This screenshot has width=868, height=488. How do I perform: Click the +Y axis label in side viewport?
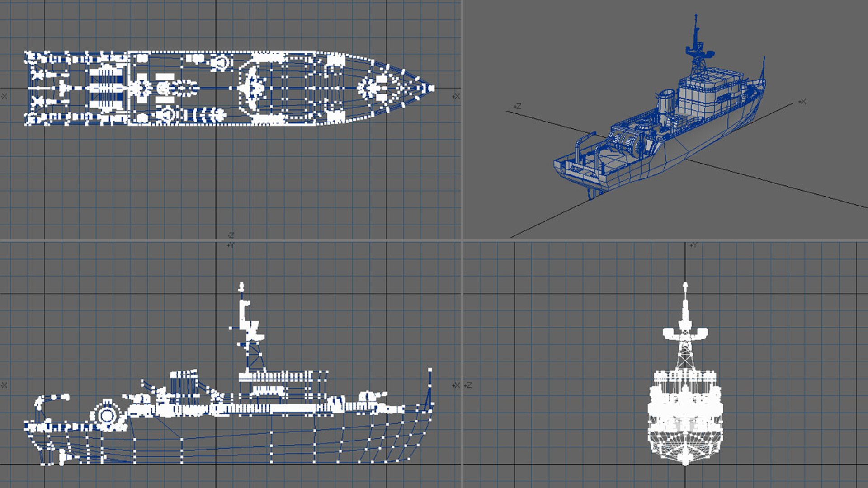point(231,245)
